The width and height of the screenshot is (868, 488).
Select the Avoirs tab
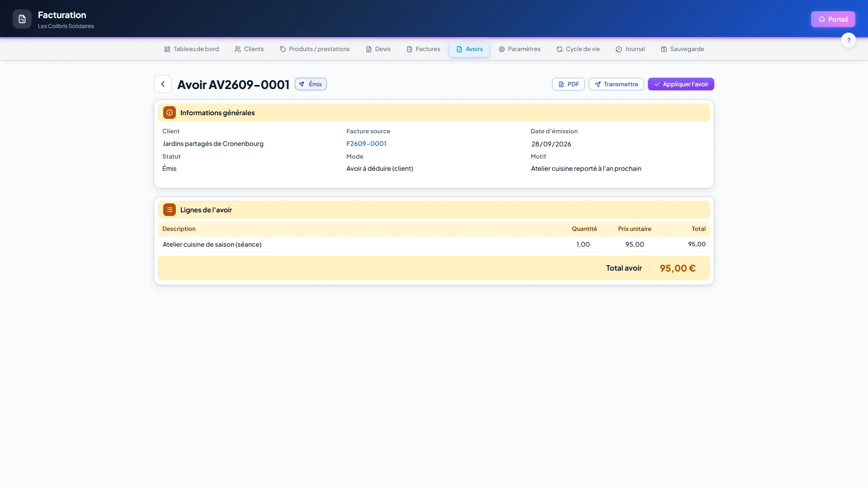tap(469, 49)
